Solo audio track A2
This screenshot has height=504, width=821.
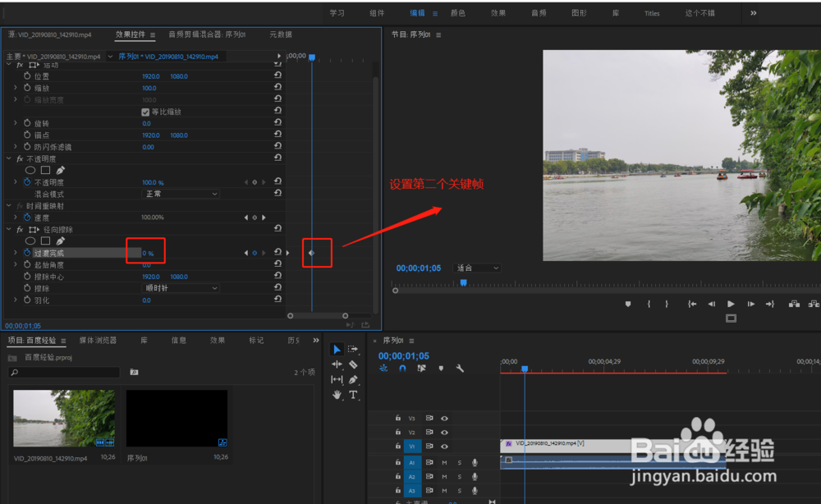(x=459, y=477)
